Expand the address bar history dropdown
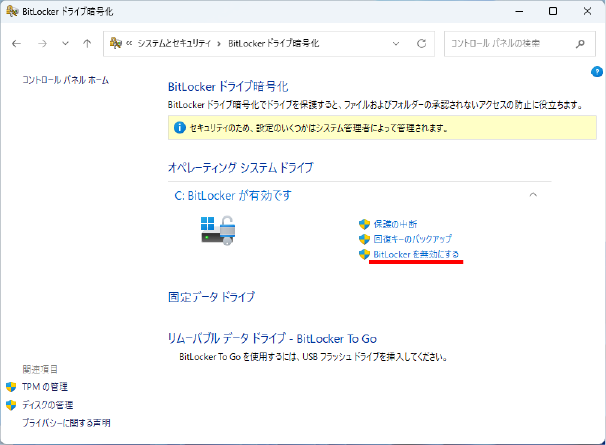The image size is (606, 445). click(396, 44)
